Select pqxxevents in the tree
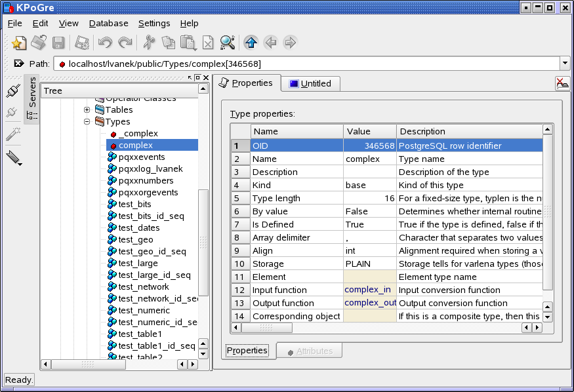574x392 pixels. (x=141, y=157)
